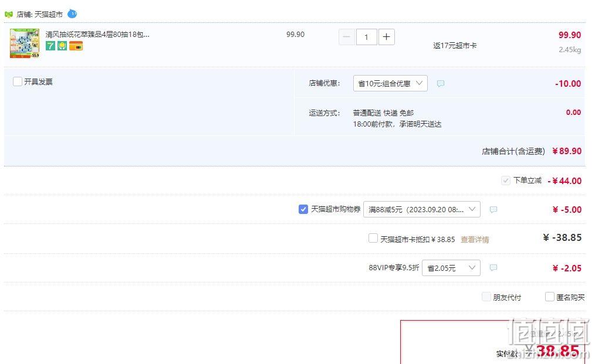Click the comment icon beside the coupon dropdown

(493, 209)
